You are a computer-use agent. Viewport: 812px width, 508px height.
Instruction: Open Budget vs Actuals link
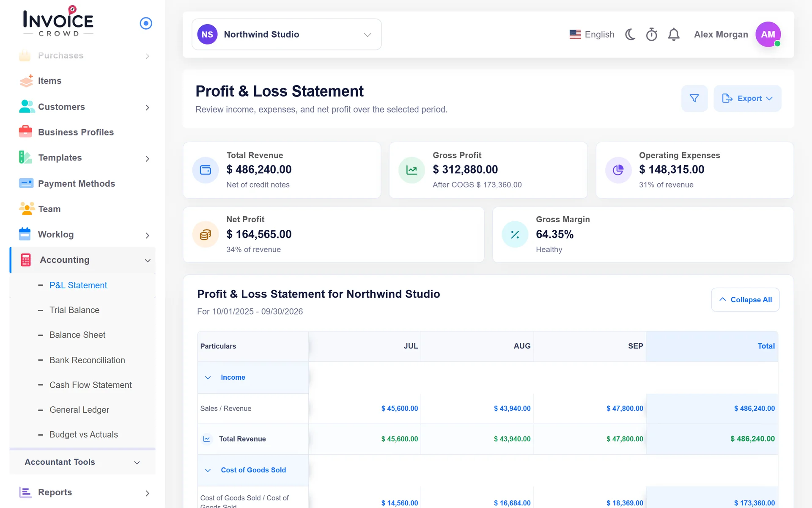click(84, 435)
